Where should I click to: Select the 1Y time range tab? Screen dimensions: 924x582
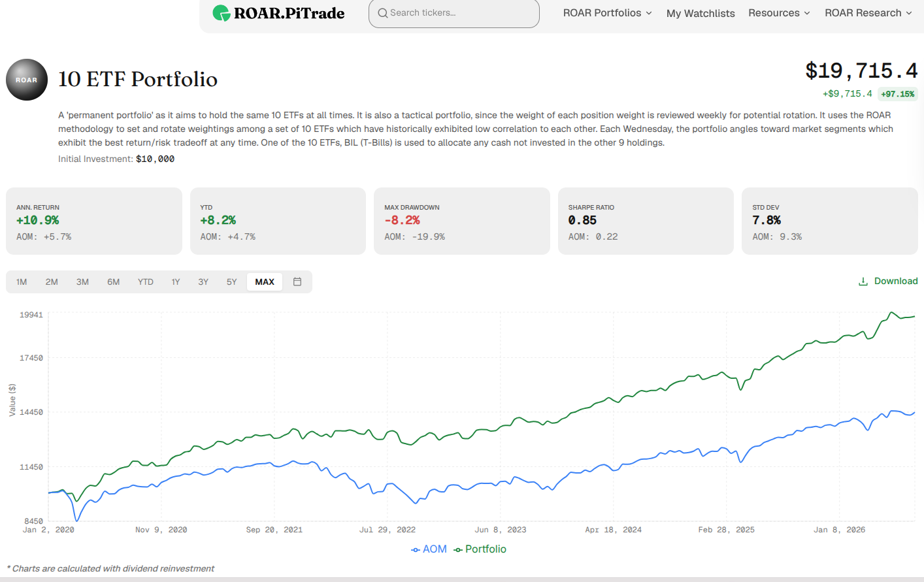(176, 282)
